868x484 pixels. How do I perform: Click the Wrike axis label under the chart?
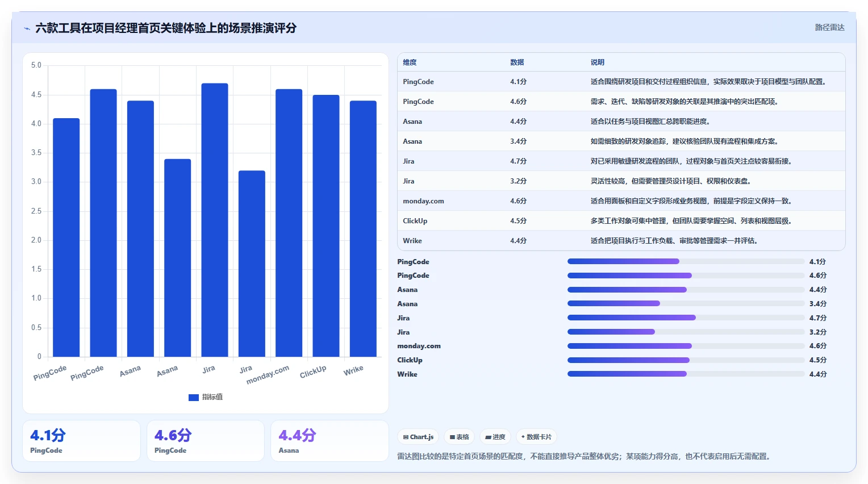353,370
